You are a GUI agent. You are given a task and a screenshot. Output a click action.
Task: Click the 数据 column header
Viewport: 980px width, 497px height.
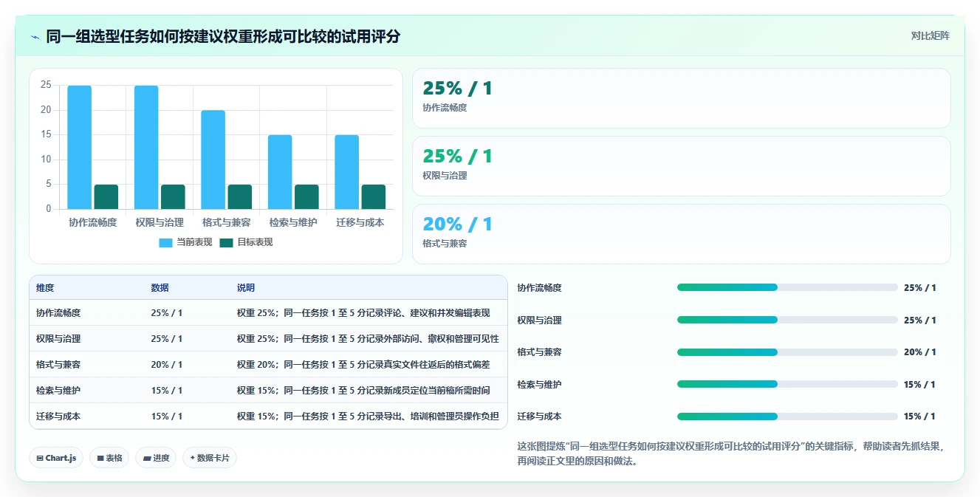[160, 288]
